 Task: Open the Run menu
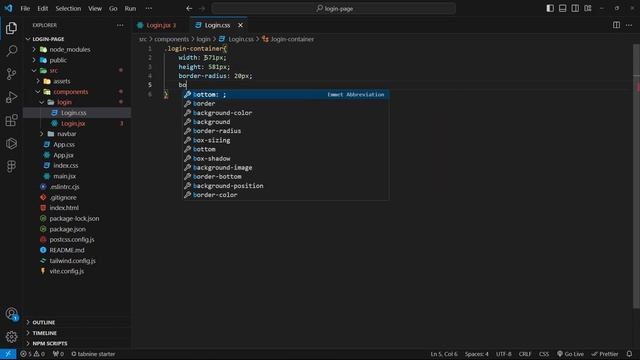tap(130, 8)
